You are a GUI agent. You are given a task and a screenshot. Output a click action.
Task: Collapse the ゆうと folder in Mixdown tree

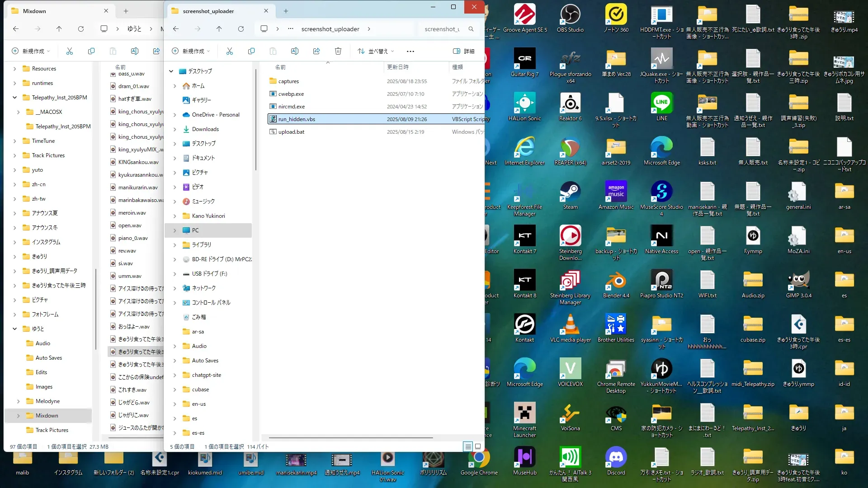tap(14, 328)
